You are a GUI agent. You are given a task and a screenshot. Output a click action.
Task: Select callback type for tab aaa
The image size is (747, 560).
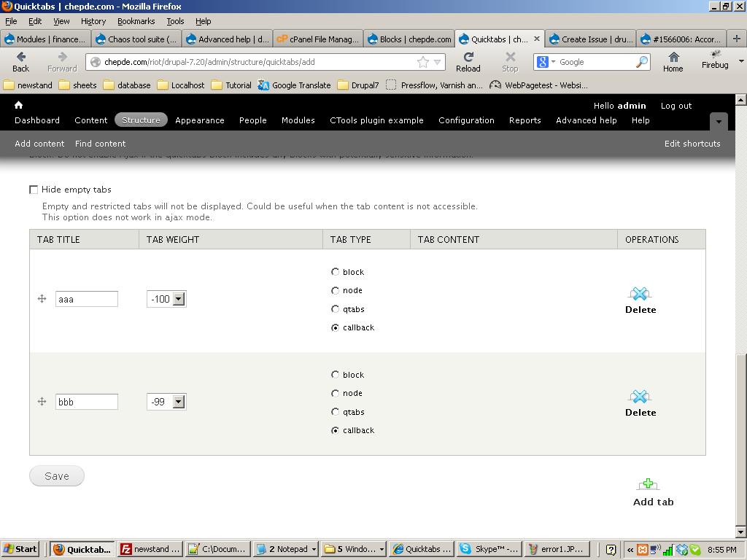[x=335, y=327]
